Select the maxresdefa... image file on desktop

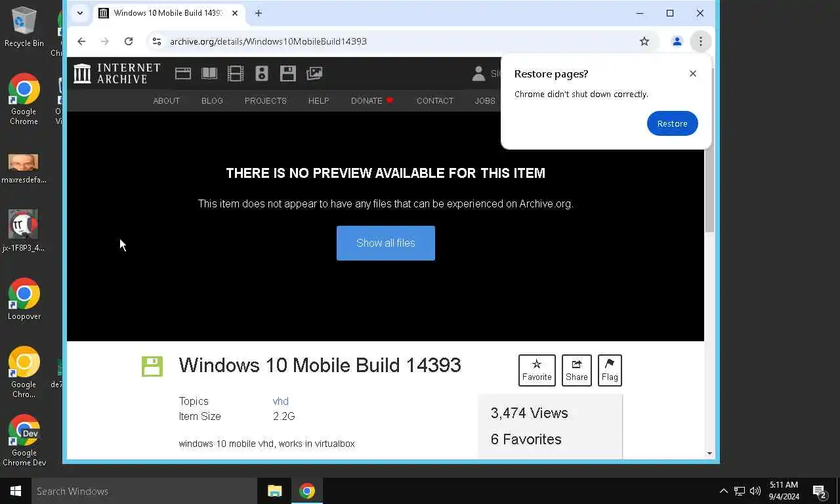point(24,169)
